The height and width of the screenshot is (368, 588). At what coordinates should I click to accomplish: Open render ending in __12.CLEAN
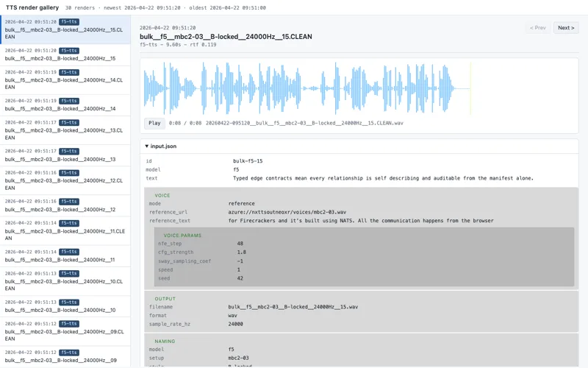click(x=65, y=180)
